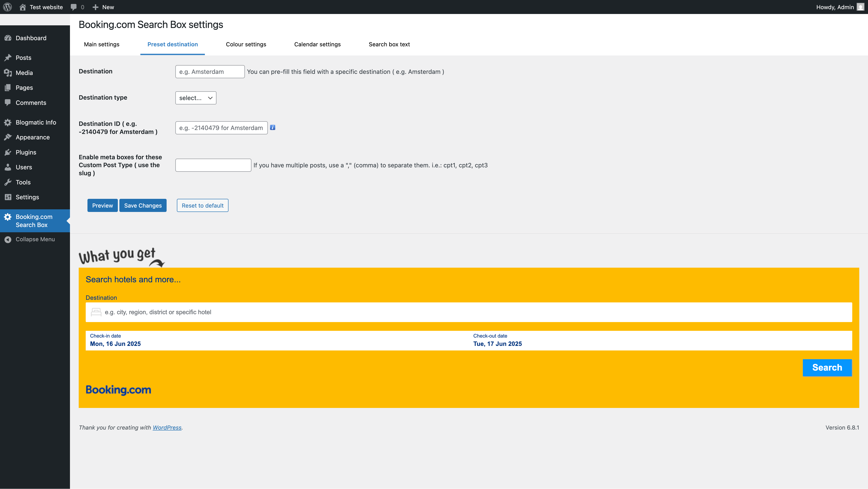868x489 pixels.
Task: Focus the Custom Post Type slug field
Action: click(213, 165)
